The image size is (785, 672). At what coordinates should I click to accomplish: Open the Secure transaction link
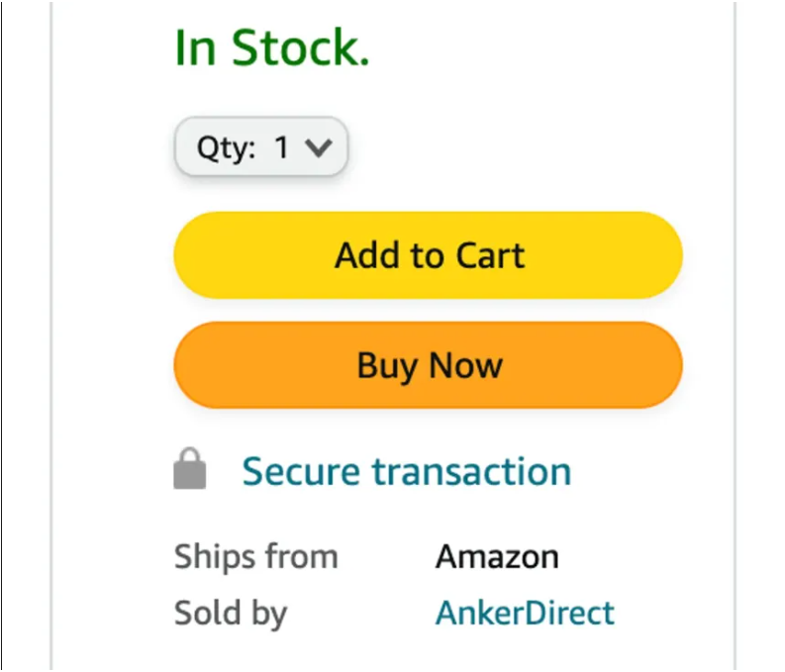407,471
